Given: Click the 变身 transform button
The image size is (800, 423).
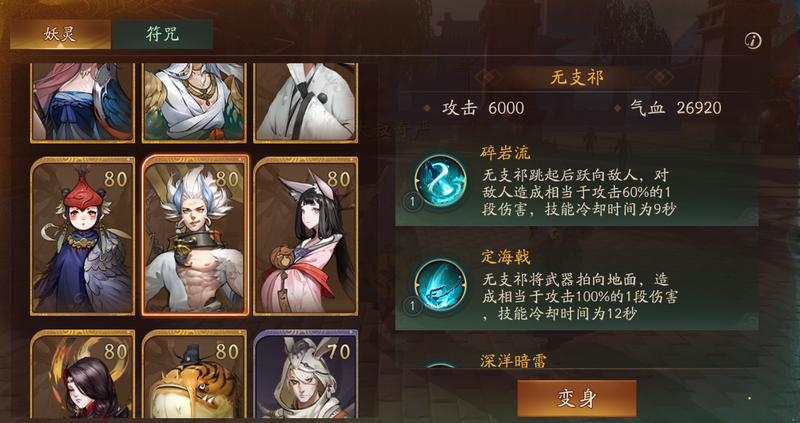Looking at the screenshot, I should tap(577, 399).
